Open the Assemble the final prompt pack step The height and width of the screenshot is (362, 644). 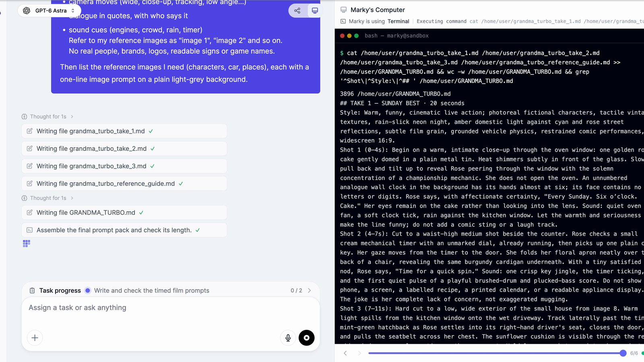[124, 230]
